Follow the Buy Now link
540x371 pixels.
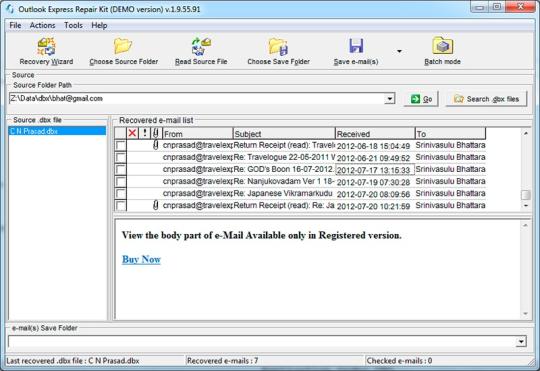141,259
